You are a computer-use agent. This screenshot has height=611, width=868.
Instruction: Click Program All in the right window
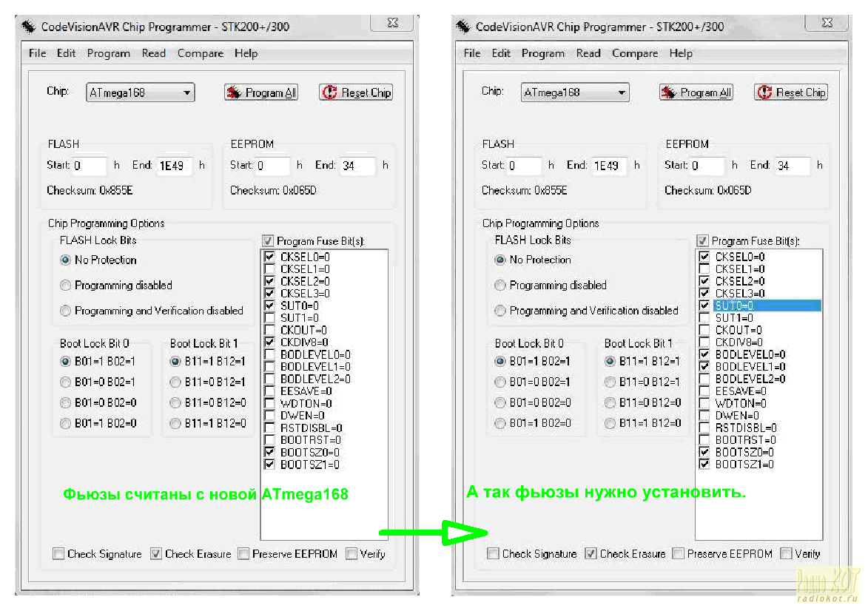tap(696, 92)
